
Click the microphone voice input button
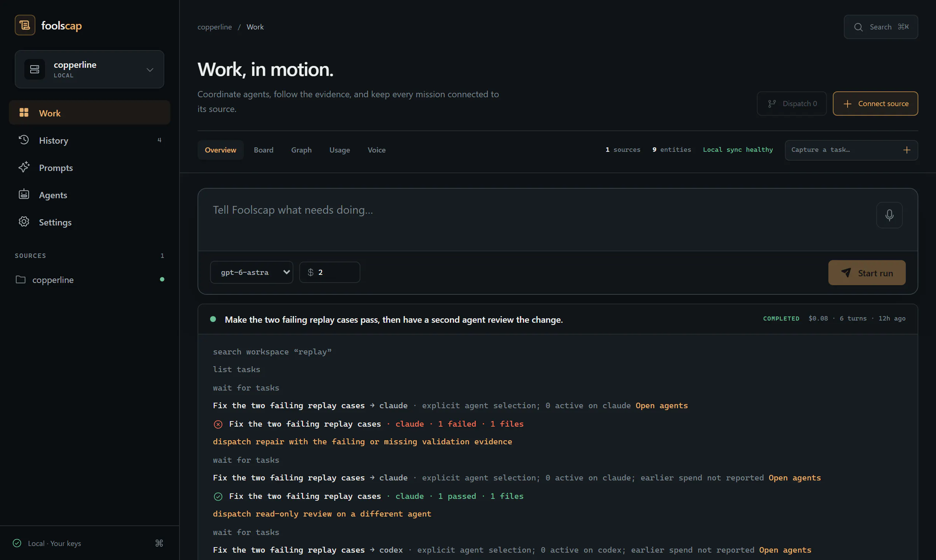click(x=889, y=215)
